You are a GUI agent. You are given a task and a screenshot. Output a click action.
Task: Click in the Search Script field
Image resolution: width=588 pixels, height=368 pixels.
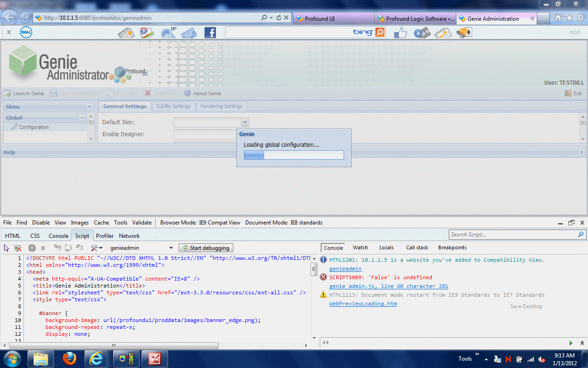pos(514,235)
